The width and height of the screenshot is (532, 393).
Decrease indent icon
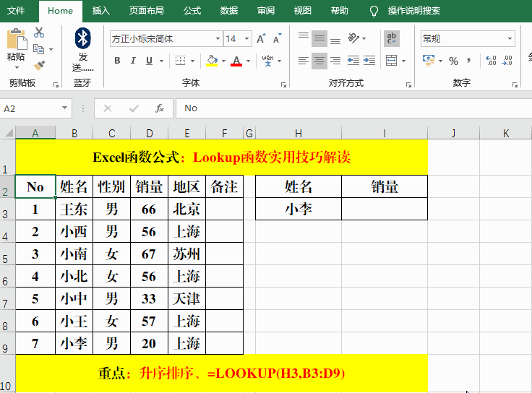(353, 61)
